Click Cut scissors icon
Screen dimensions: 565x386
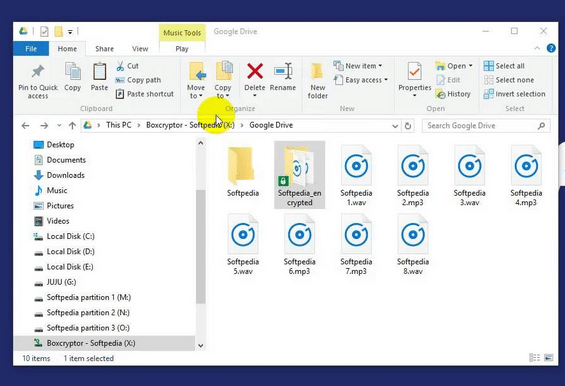pyautogui.click(x=120, y=66)
